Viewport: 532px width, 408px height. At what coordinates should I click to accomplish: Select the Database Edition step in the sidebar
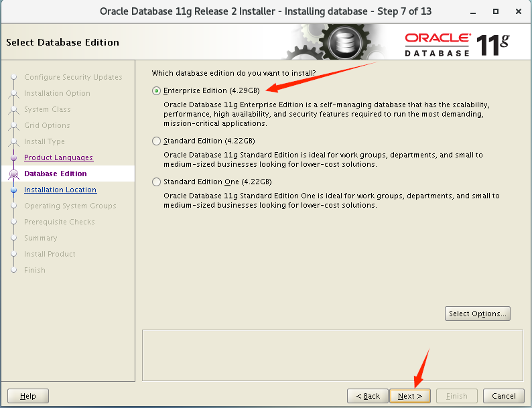point(56,174)
